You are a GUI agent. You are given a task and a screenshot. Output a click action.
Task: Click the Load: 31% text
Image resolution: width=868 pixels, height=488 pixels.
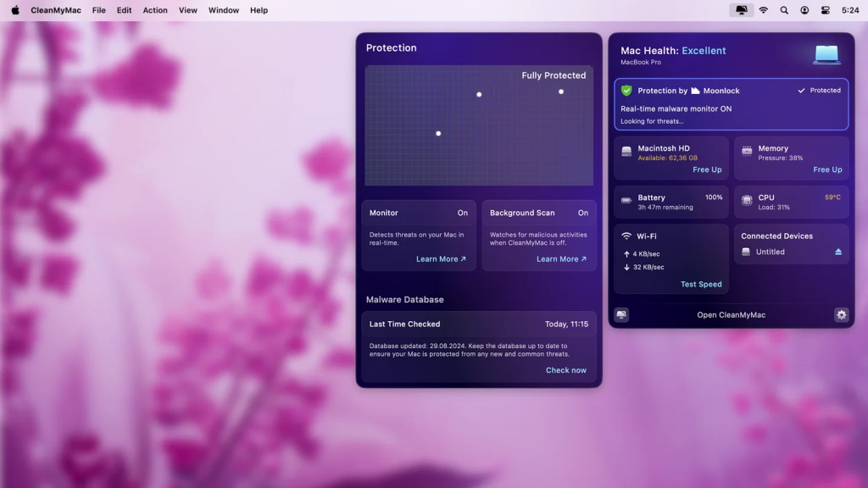click(774, 208)
